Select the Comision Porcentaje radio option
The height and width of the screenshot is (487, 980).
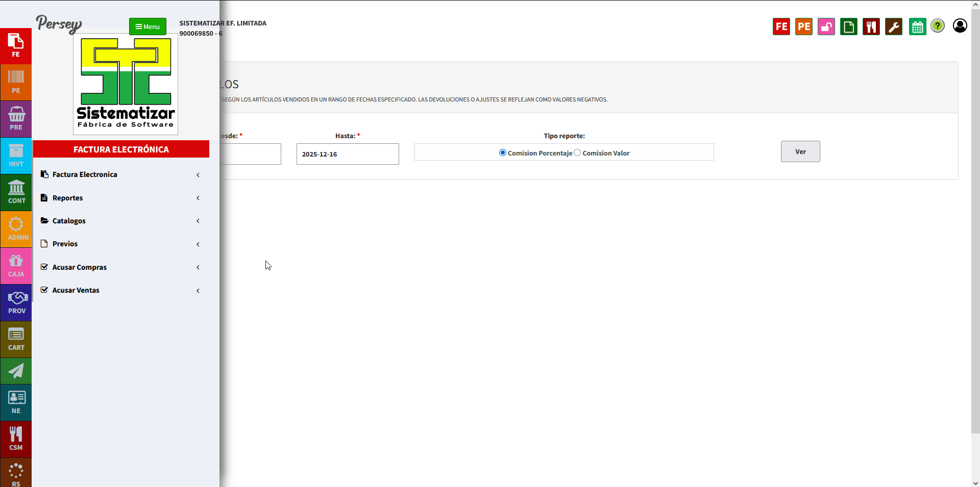click(503, 153)
